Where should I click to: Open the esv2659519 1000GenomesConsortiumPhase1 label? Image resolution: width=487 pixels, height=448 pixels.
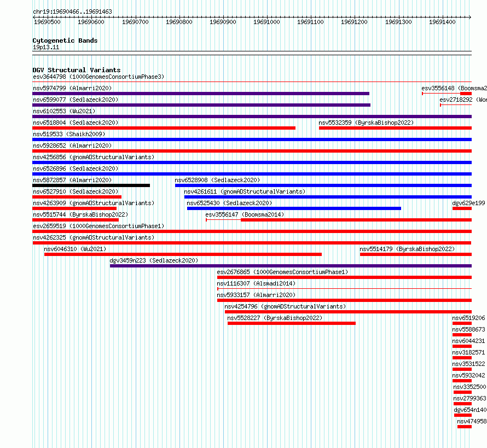coord(98,226)
